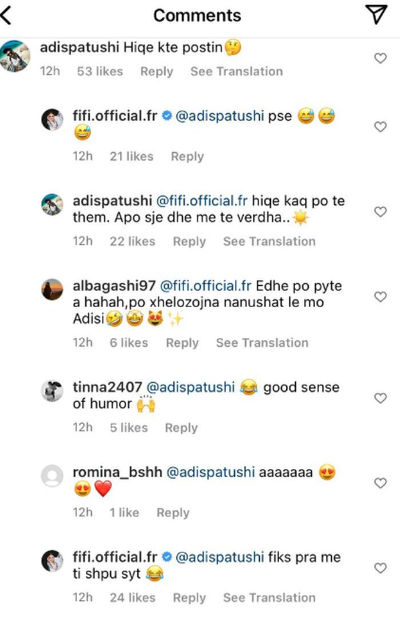
Task: Open romina_bshh's blank profile avatar
Action: point(52,476)
